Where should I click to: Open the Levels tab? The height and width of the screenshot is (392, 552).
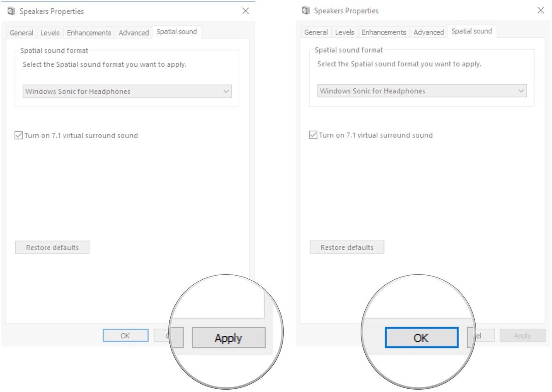coord(50,33)
